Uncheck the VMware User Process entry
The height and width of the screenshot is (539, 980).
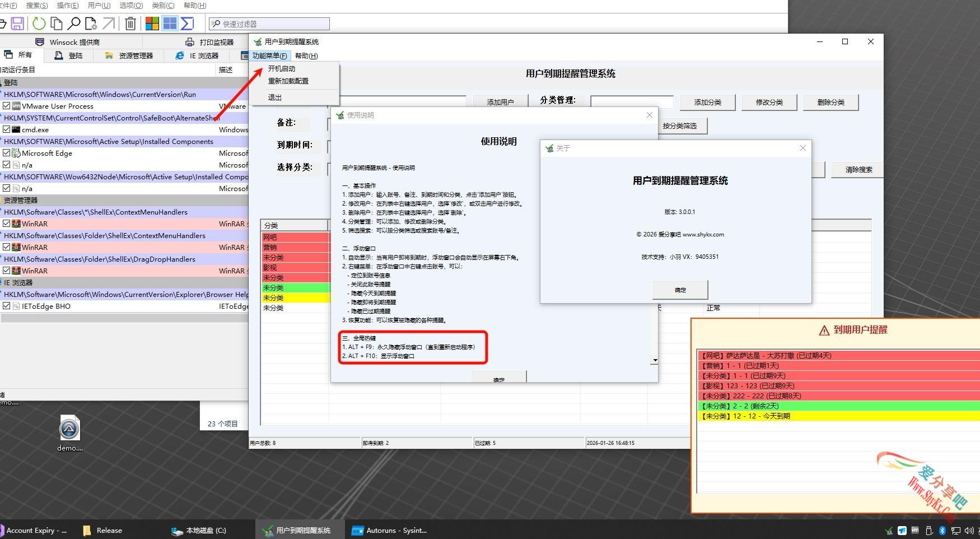(x=7, y=106)
